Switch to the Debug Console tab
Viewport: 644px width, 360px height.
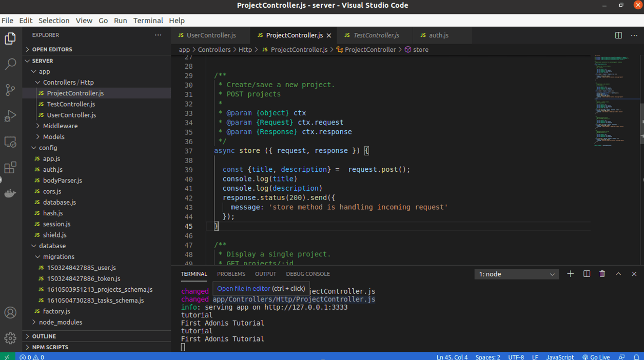[x=308, y=274]
